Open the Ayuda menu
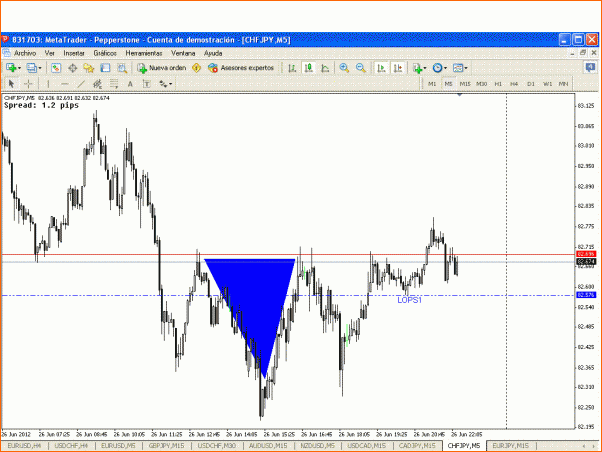 click(x=213, y=53)
